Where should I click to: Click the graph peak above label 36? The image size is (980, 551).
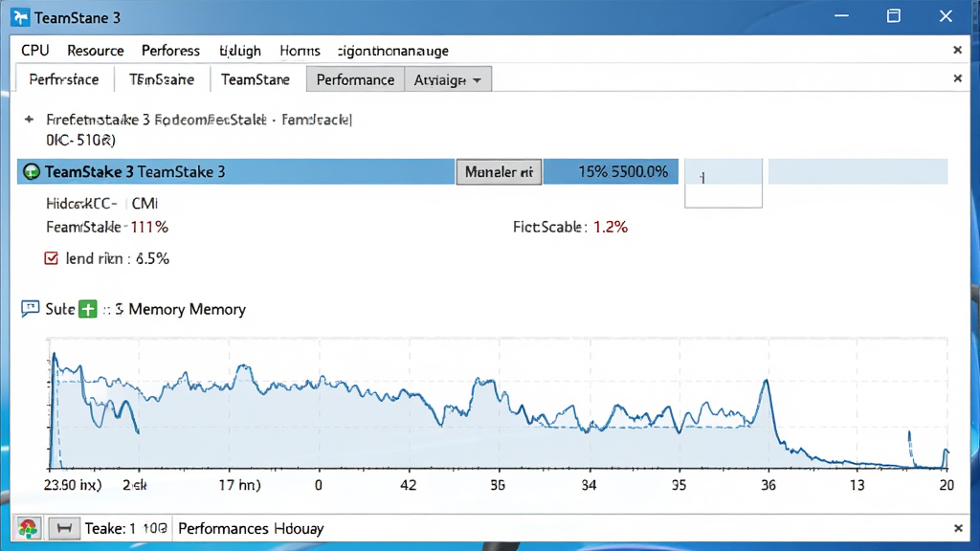click(767, 381)
